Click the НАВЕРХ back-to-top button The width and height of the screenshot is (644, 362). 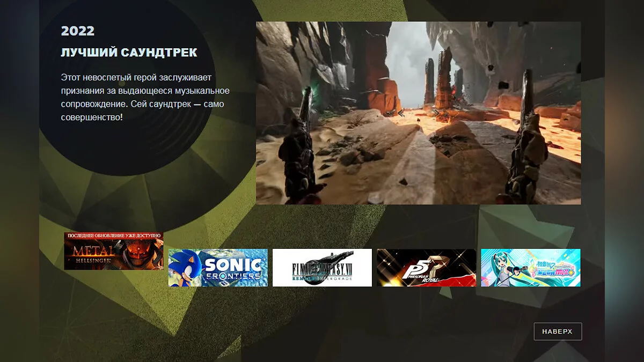pyautogui.click(x=558, y=331)
